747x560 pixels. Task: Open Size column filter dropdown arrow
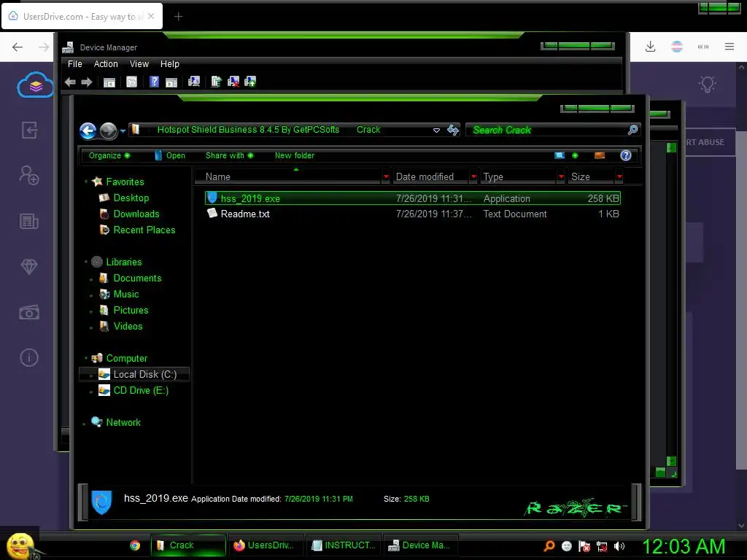click(619, 176)
